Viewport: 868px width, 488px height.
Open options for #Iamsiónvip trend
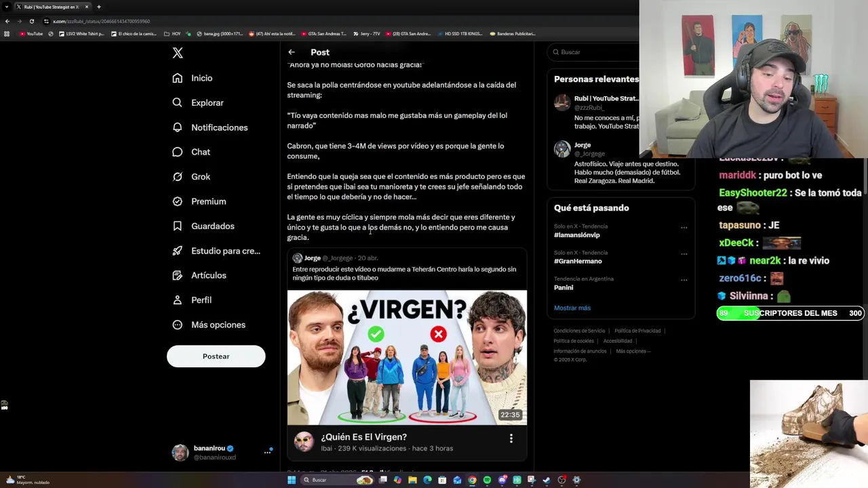pos(684,227)
